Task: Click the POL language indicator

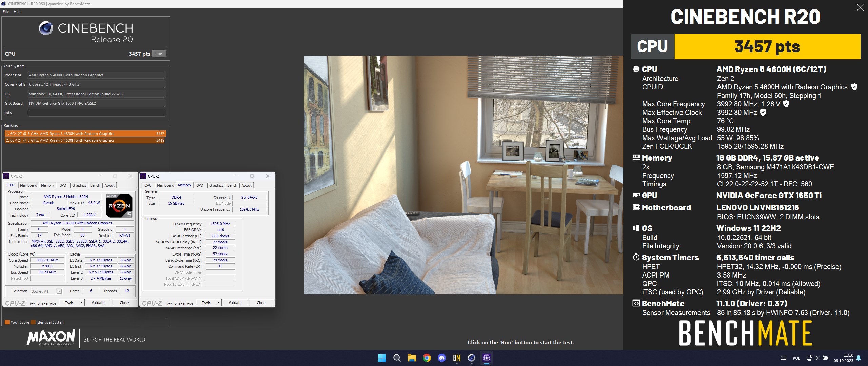Action: coord(796,358)
